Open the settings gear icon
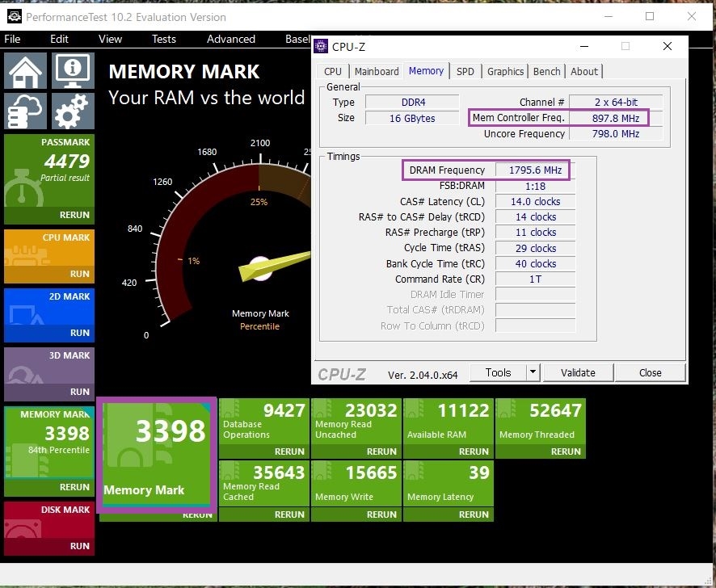716x588 pixels. tap(74, 111)
